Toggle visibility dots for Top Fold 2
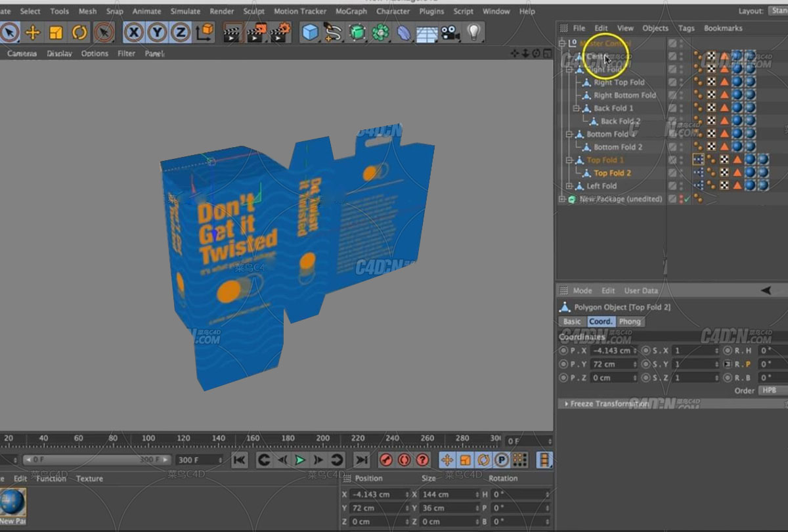This screenshot has width=788, height=532. 681,173
